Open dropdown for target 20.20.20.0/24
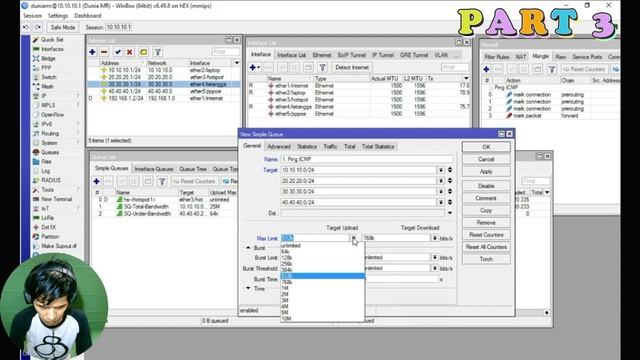The width and height of the screenshot is (640, 360). coord(441,180)
